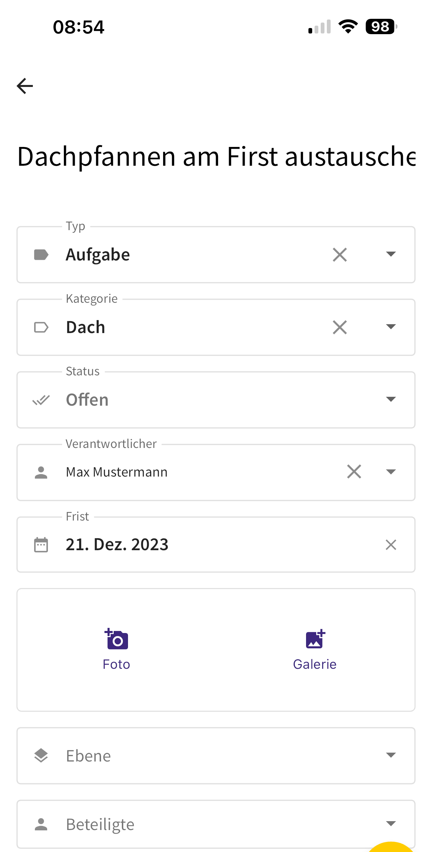Click the yellow floating action button
The image size is (432, 852).
391,847
